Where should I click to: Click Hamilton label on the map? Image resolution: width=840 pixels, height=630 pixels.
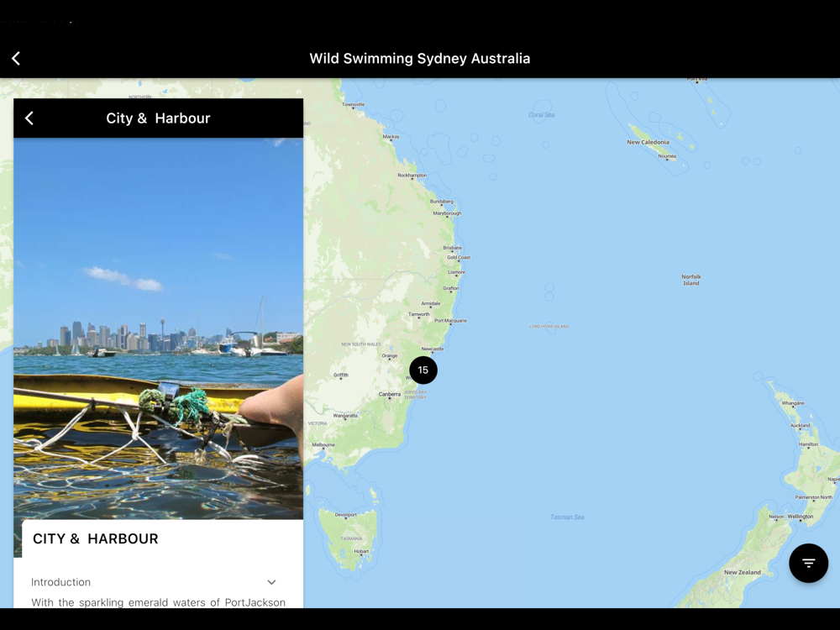click(808, 444)
